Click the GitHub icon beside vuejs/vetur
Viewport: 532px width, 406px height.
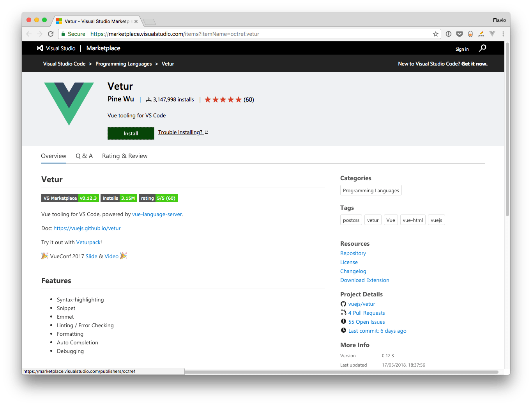pyautogui.click(x=343, y=304)
